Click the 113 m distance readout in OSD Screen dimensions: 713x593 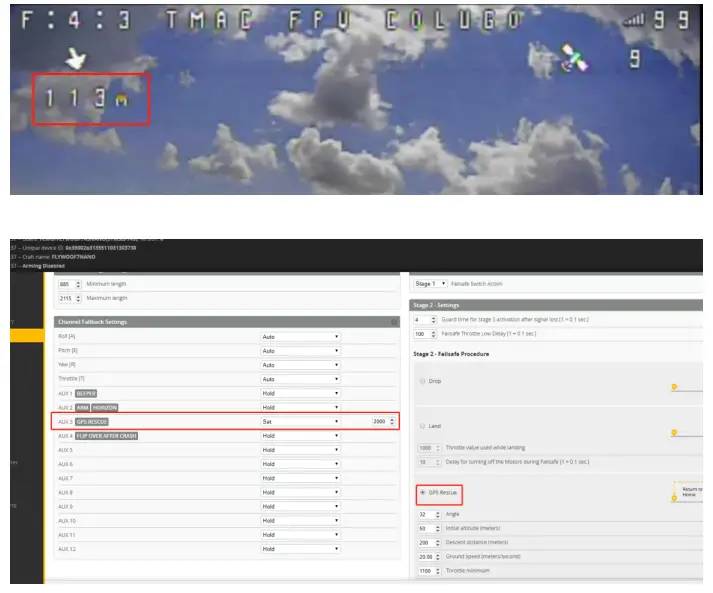point(87,99)
